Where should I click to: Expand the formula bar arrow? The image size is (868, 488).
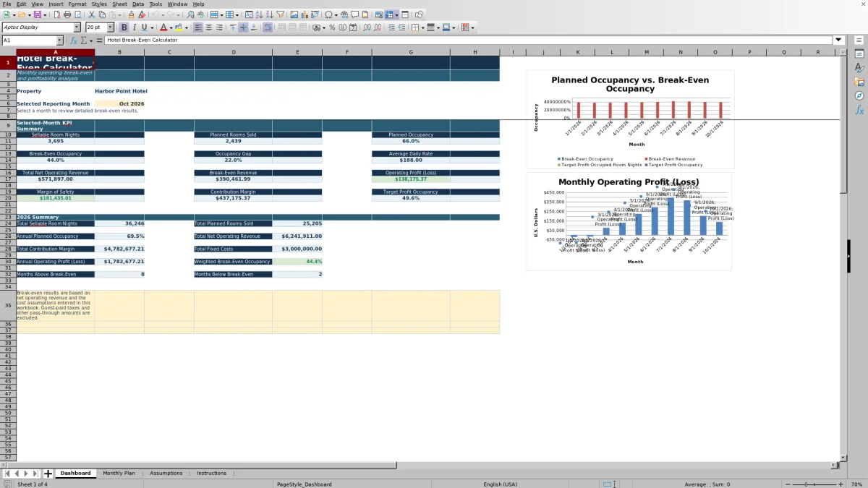[839, 40]
